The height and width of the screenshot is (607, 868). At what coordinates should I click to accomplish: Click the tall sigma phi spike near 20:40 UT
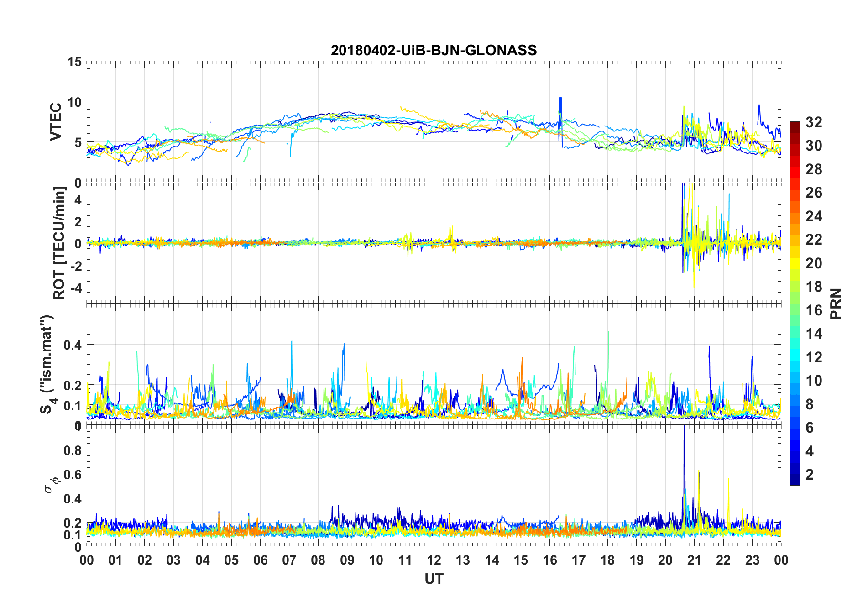(x=684, y=475)
